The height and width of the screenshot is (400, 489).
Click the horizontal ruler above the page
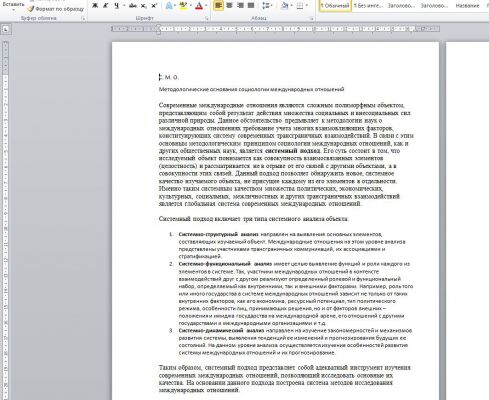point(275,29)
